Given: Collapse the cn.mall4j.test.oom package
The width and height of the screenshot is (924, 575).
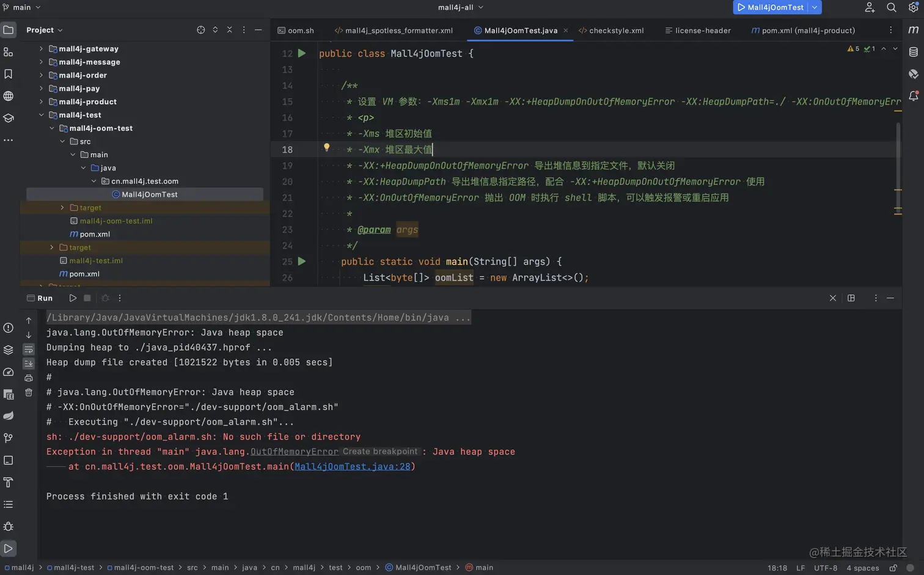Looking at the screenshot, I should pyautogui.click(x=94, y=181).
